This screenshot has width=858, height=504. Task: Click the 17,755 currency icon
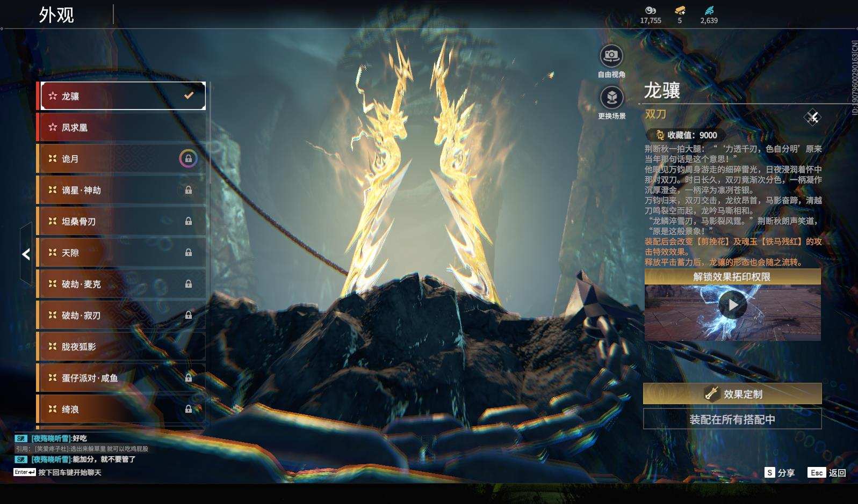click(651, 10)
